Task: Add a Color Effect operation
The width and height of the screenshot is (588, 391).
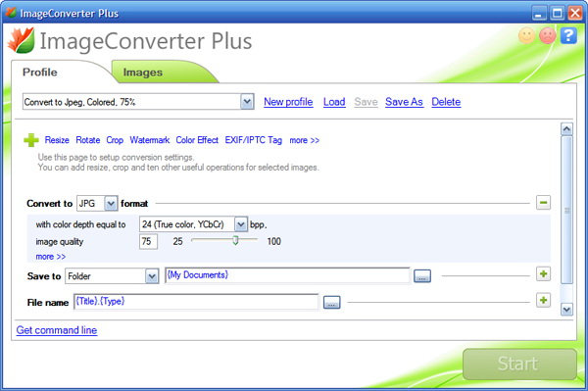Action: (x=197, y=140)
